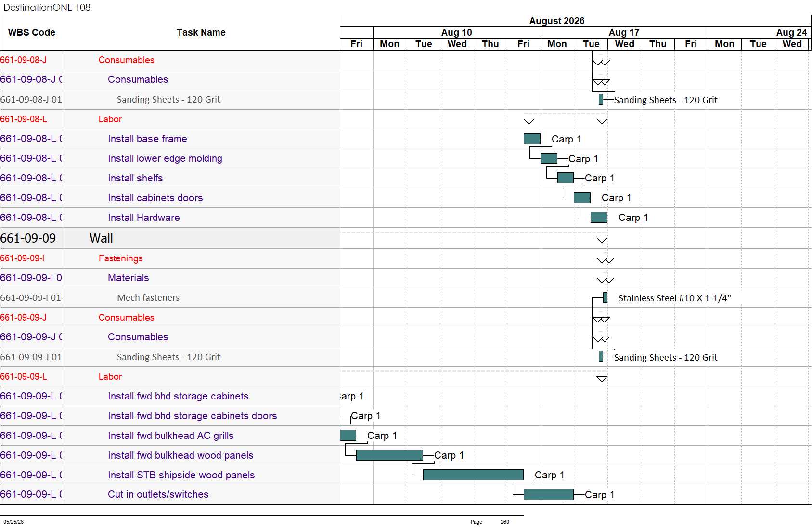Select the Install fwd bulkhead wood panels bar
Screen dimensions: 812x528
389,455
